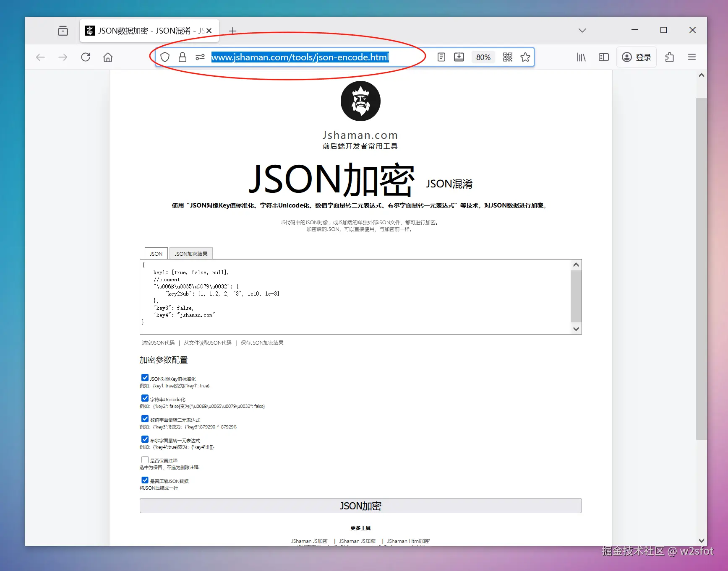Click page scrollbar up arrow
This screenshot has width=728, height=571.
pyautogui.click(x=701, y=75)
